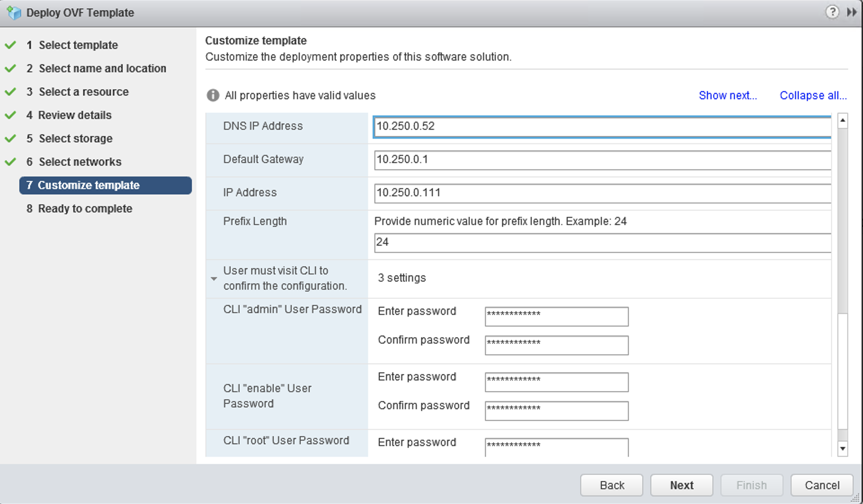Focus admin user Confirm password field

(556, 345)
